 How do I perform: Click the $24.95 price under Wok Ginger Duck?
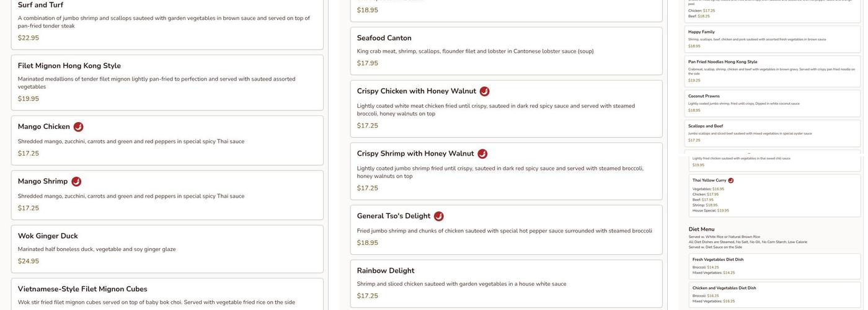click(x=29, y=262)
